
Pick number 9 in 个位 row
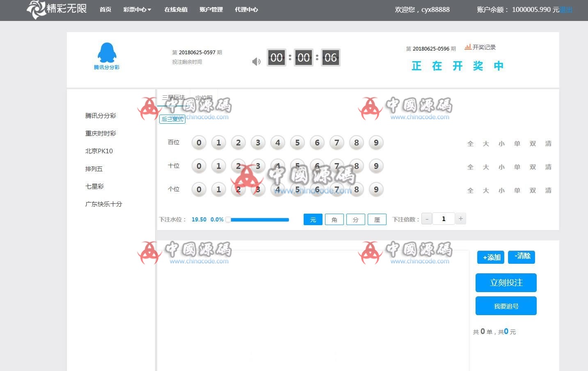click(376, 189)
